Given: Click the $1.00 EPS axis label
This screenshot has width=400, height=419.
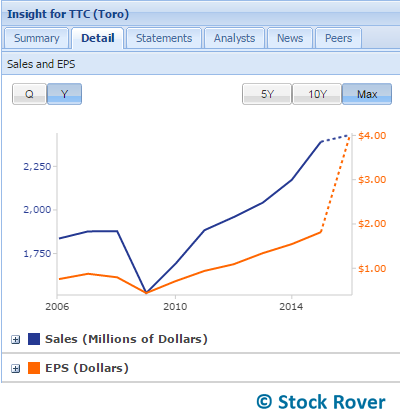Looking at the screenshot, I should pos(372,268).
